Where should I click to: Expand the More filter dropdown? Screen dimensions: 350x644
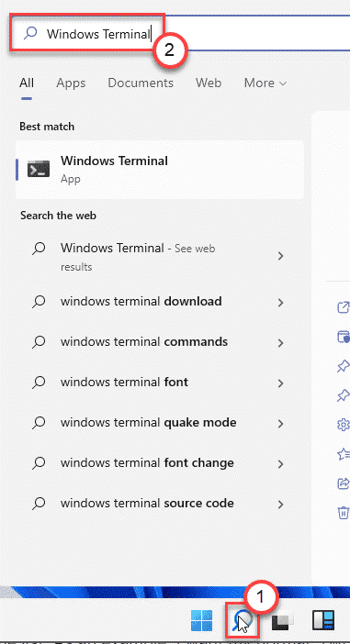(265, 83)
